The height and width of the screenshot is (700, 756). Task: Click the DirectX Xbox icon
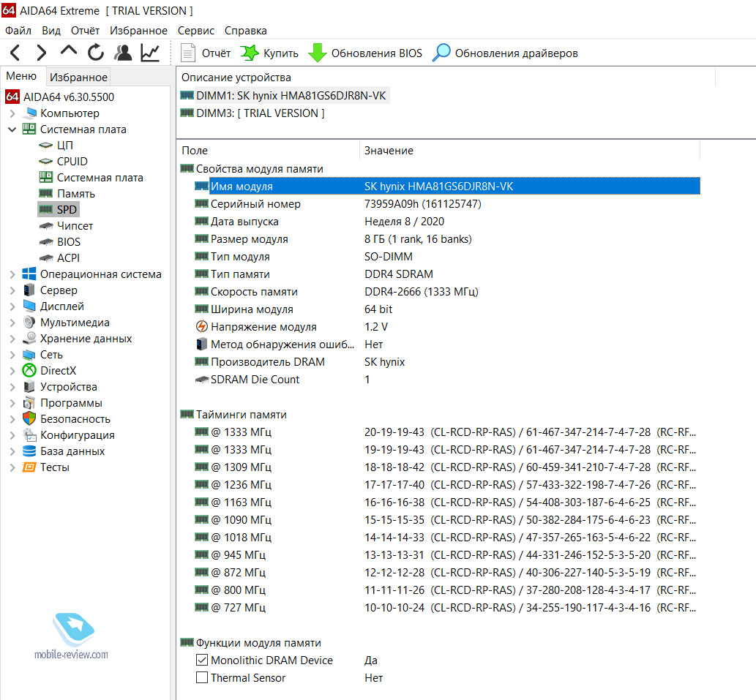29,370
